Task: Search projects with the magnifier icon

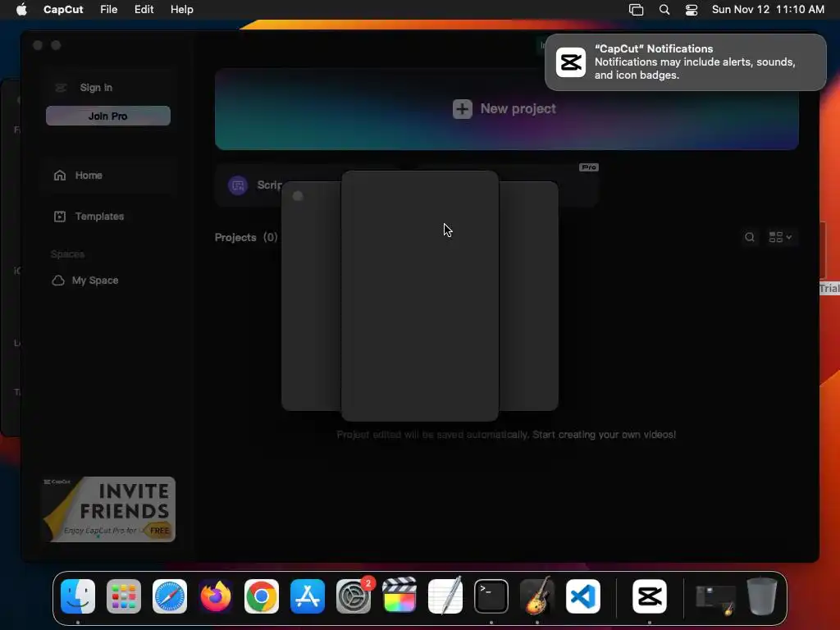Action: (750, 237)
